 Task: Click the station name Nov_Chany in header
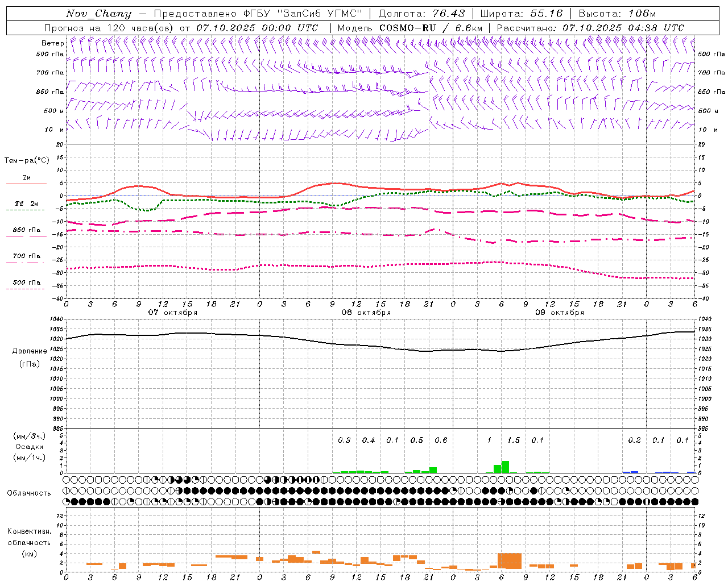coord(98,14)
